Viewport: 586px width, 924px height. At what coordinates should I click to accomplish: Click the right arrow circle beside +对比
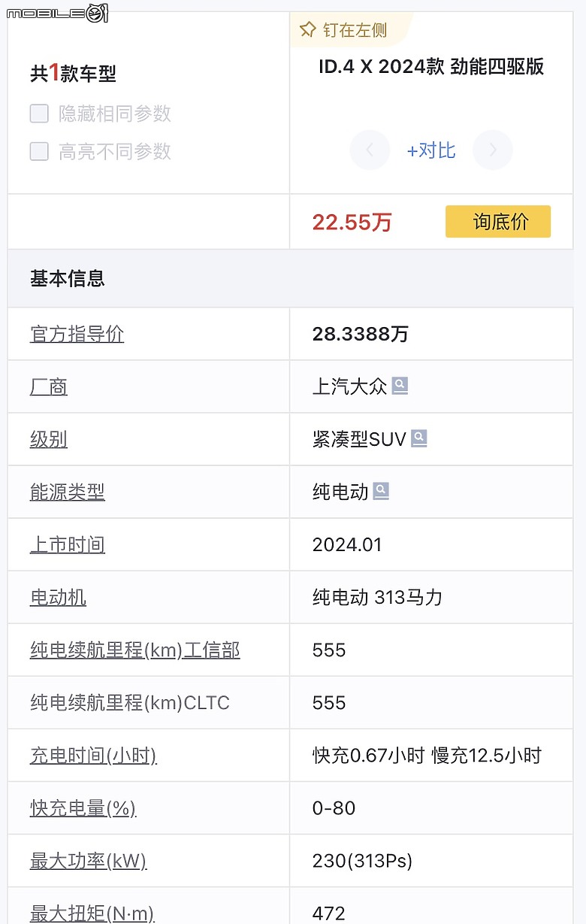click(493, 150)
